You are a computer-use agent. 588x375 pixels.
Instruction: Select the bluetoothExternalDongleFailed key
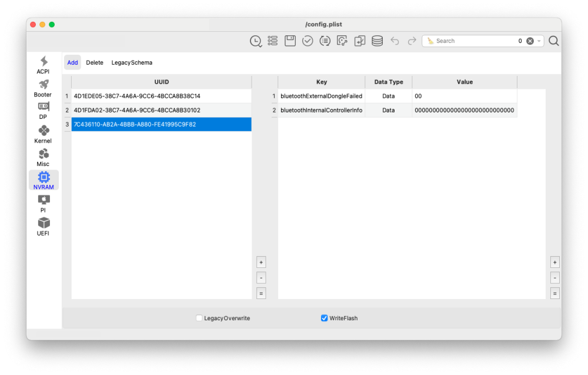tap(322, 96)
